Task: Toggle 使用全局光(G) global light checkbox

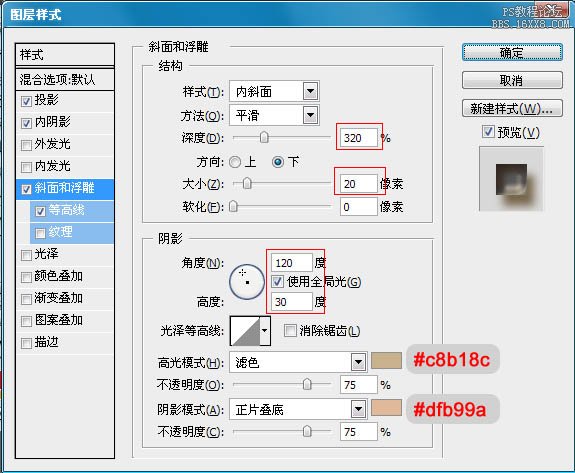Action: click(x=278, y=282)
